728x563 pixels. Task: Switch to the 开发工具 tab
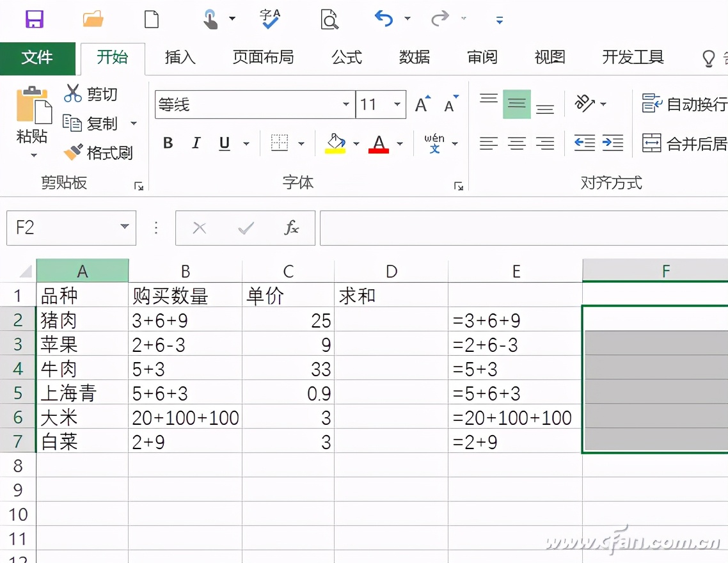(x=633, y=58)
